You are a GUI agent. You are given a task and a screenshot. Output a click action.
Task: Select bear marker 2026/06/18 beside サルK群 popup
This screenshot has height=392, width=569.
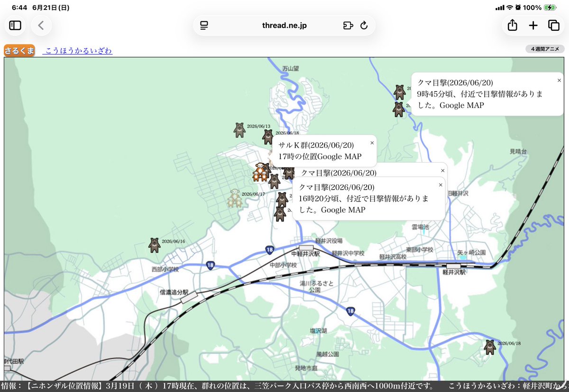click(268, 137)
